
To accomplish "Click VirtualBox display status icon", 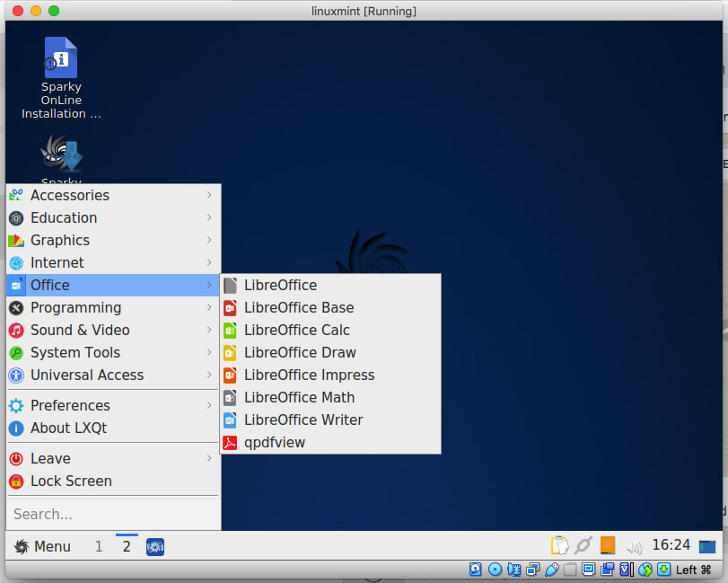I will pyautogui.click(x=589, y=570).
